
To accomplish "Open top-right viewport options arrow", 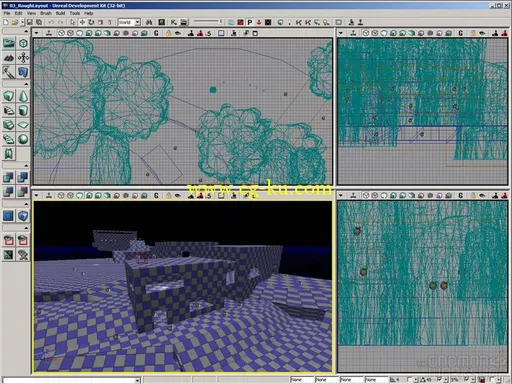I will (x=341, y=33).
